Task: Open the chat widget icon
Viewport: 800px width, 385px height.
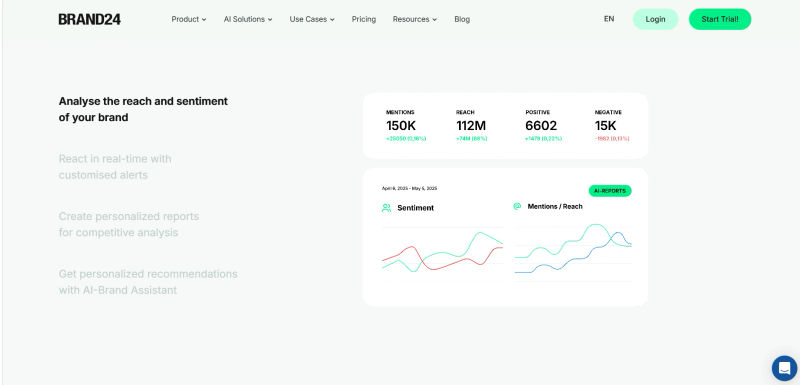Action: point(784,368)
